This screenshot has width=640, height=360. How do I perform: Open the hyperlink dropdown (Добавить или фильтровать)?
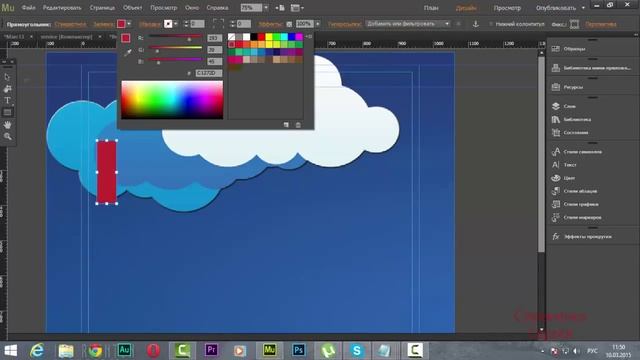pos(407,24)
